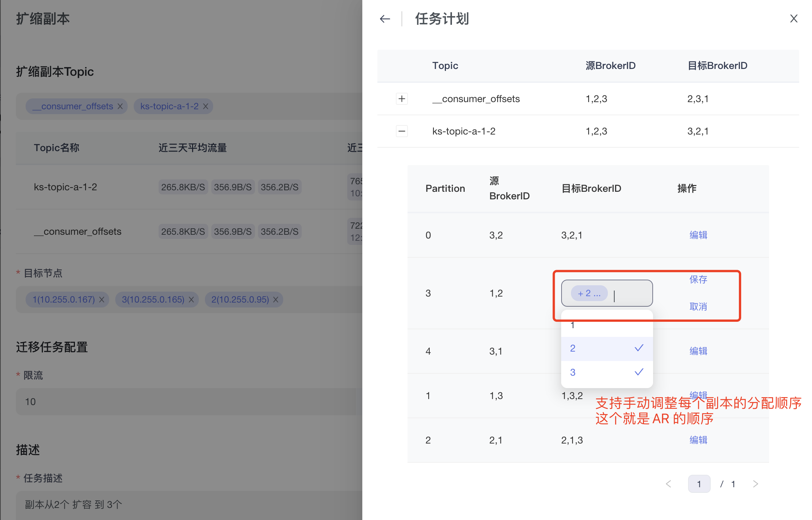Click 编辑 for partition 2
The image size is (812, 520).
[x=698, y=440]
